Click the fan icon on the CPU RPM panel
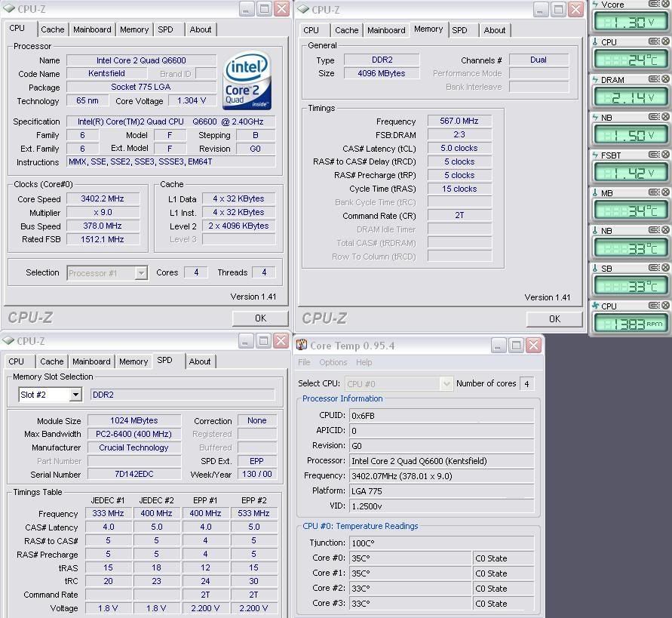 tap(595, 306)
